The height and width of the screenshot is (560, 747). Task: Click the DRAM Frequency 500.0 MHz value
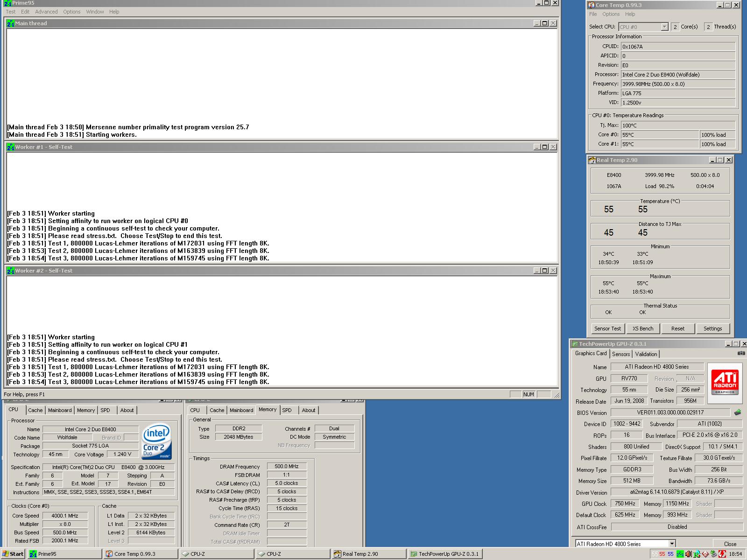(287, 466)
